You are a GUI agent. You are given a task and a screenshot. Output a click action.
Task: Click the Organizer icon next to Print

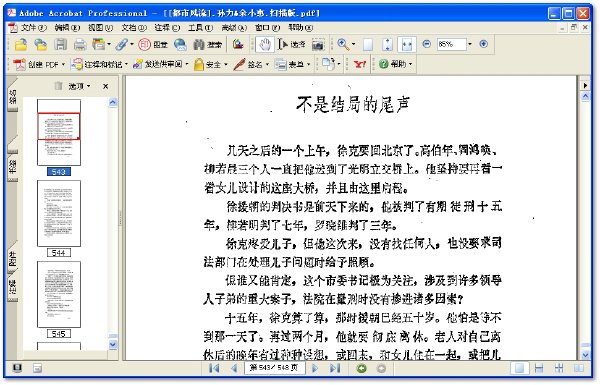point(99,45)
